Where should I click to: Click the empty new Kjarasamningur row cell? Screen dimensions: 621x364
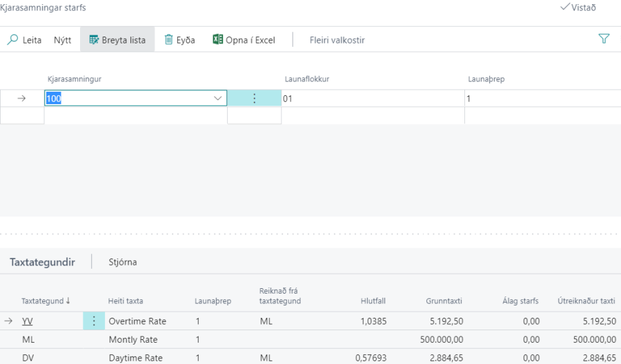point(135,116)
